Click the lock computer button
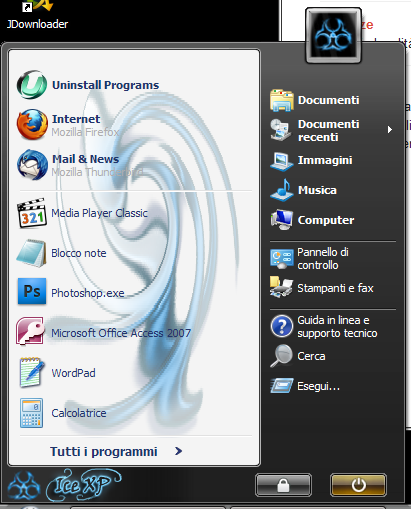The width and height of the screenshot is (411, 509). 284,485
